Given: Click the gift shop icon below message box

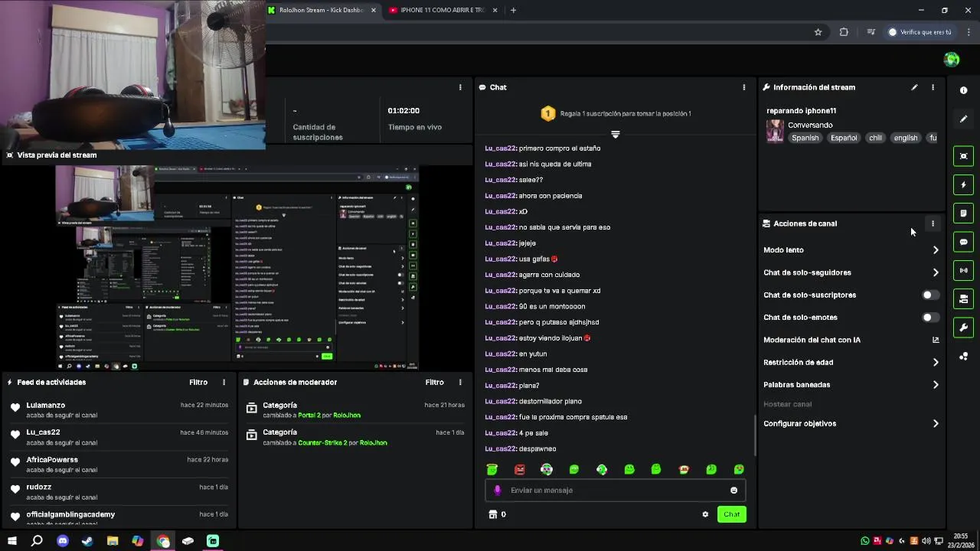Looking at the screenshot, I should (x=493, y=514).
